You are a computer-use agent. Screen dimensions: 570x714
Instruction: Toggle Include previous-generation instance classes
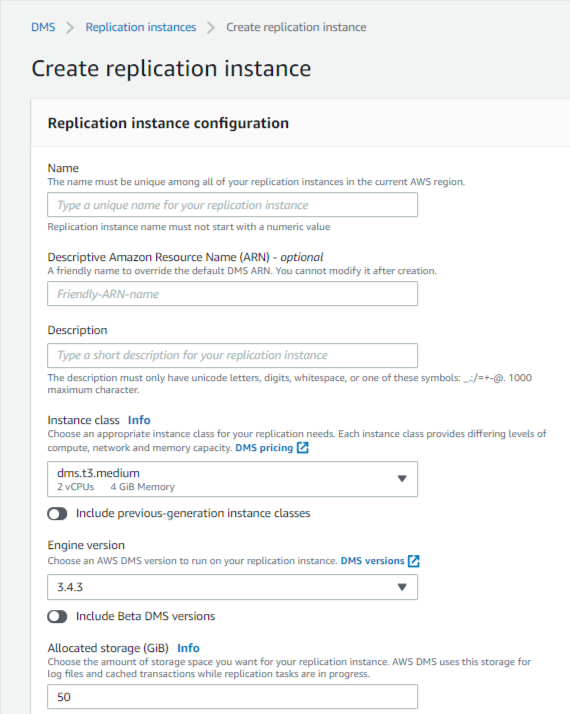pos(57,514)
